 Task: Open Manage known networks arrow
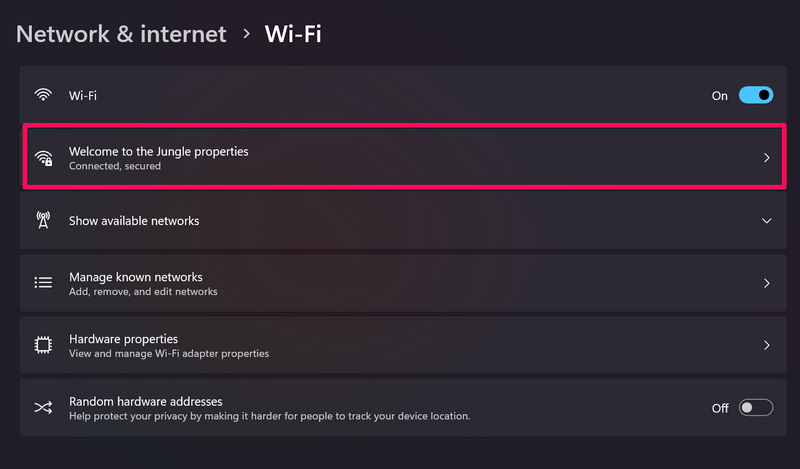point(767,283)
